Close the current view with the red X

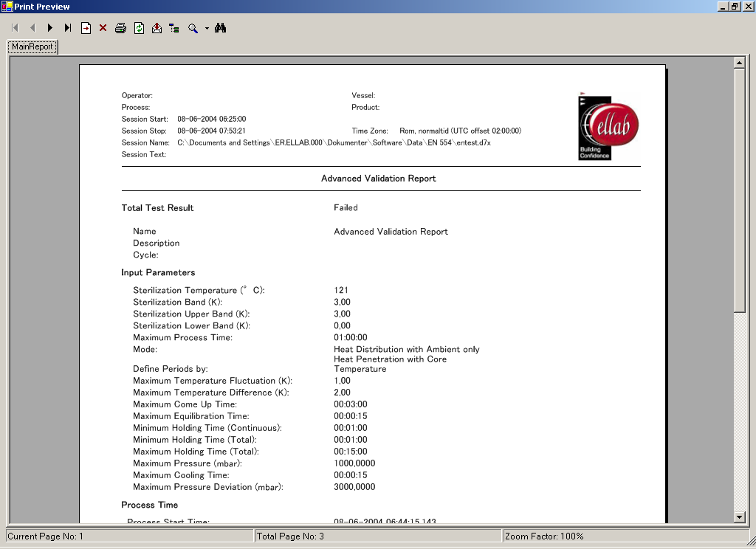coord(103,28)
